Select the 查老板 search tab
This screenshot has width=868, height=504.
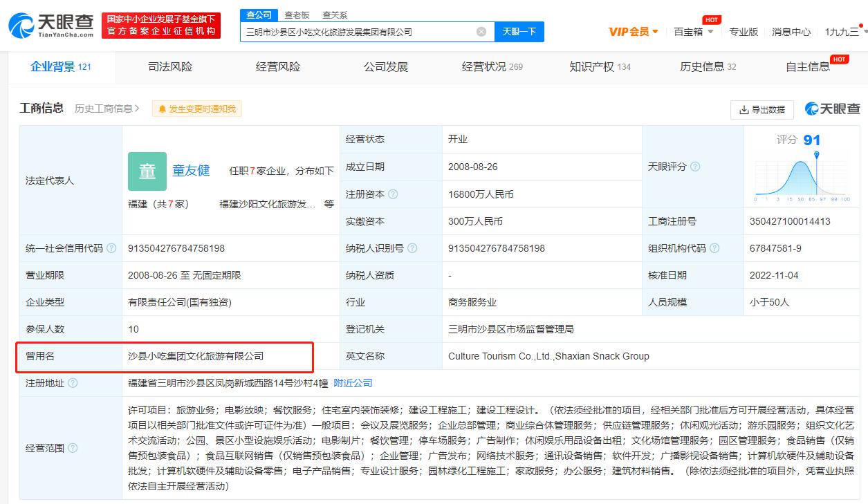pyautogui.click(x=297, y=15)
